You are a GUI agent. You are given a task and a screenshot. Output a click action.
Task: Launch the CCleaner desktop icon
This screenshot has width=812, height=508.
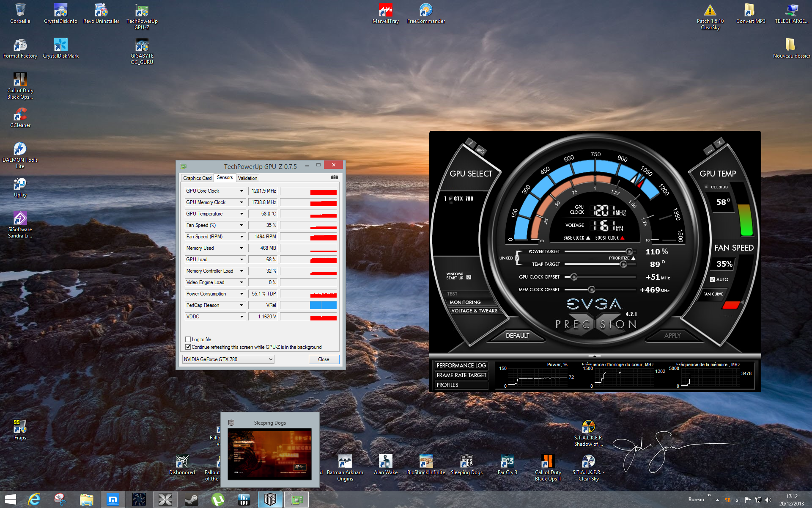click(x=20, y=117)
